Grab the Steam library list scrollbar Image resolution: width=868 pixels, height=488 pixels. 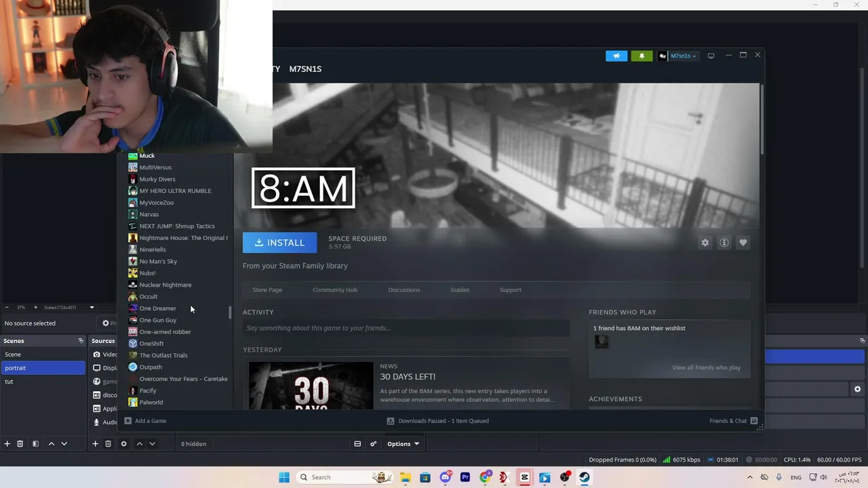coord(230,312)
